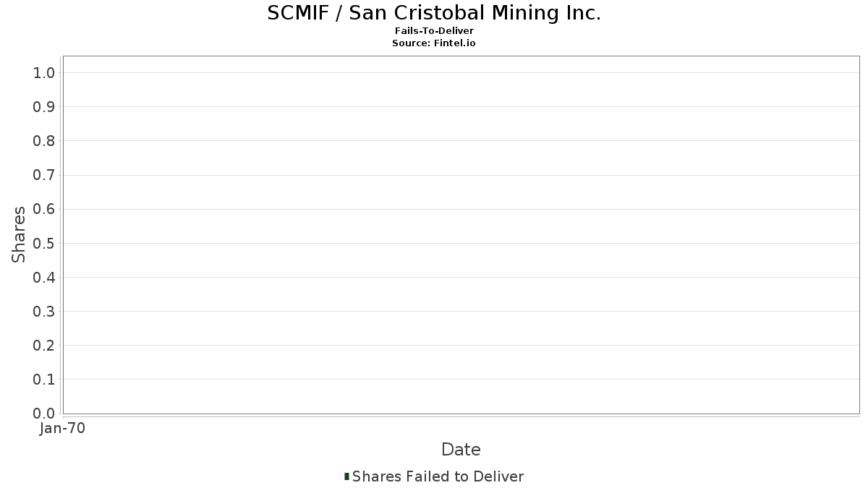Click the Fails-To-Deliver subtitle

[434, 31]
